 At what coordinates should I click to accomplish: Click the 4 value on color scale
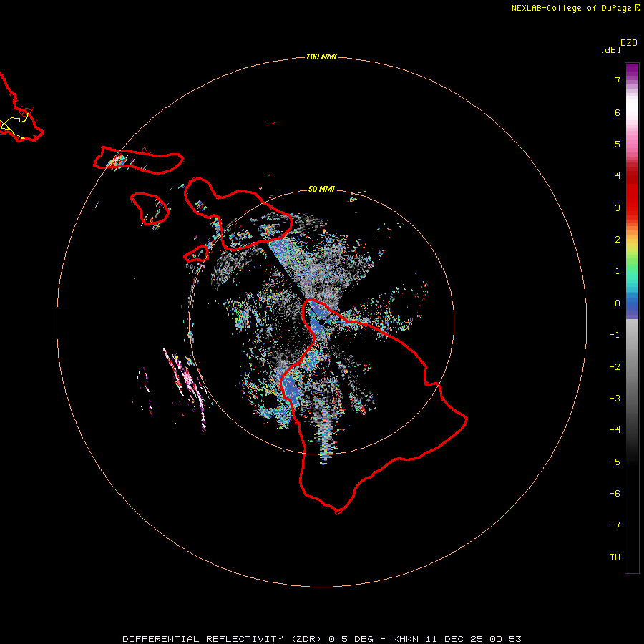pyautogui.click(x=618, y=176)
